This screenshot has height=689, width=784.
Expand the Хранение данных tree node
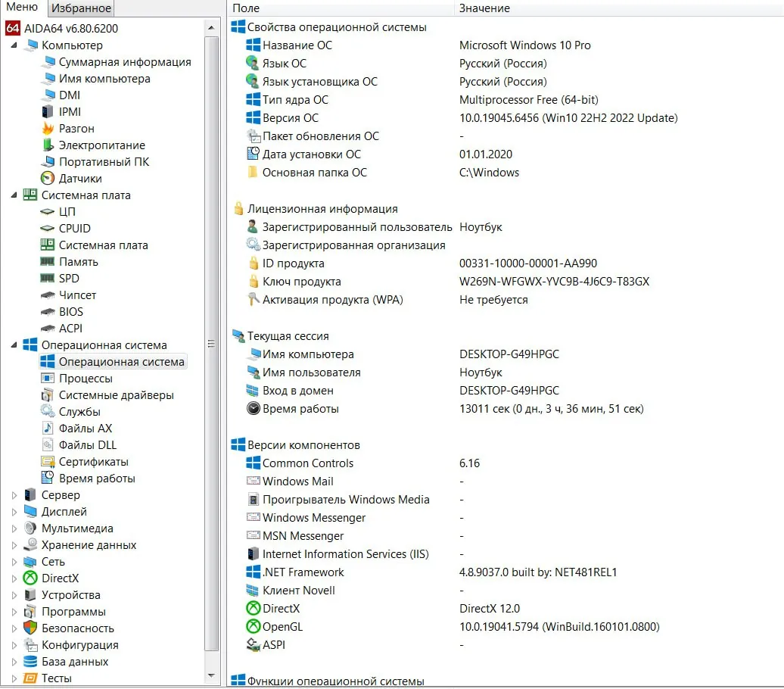coord(14,545)
